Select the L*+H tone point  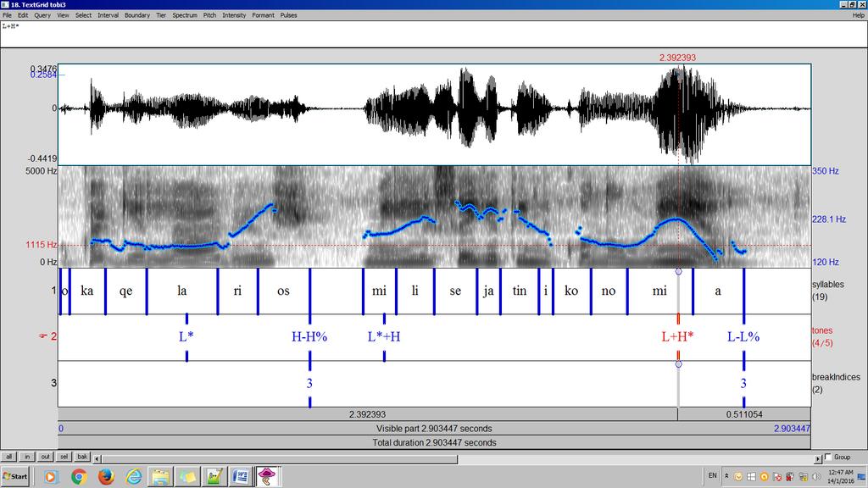(384, 336)
